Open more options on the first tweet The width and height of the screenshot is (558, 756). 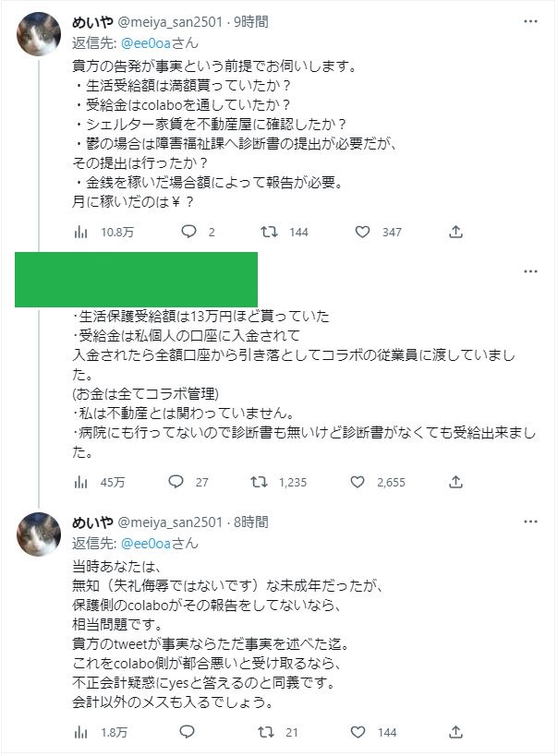pyautogui.click(x=530, y=21)
